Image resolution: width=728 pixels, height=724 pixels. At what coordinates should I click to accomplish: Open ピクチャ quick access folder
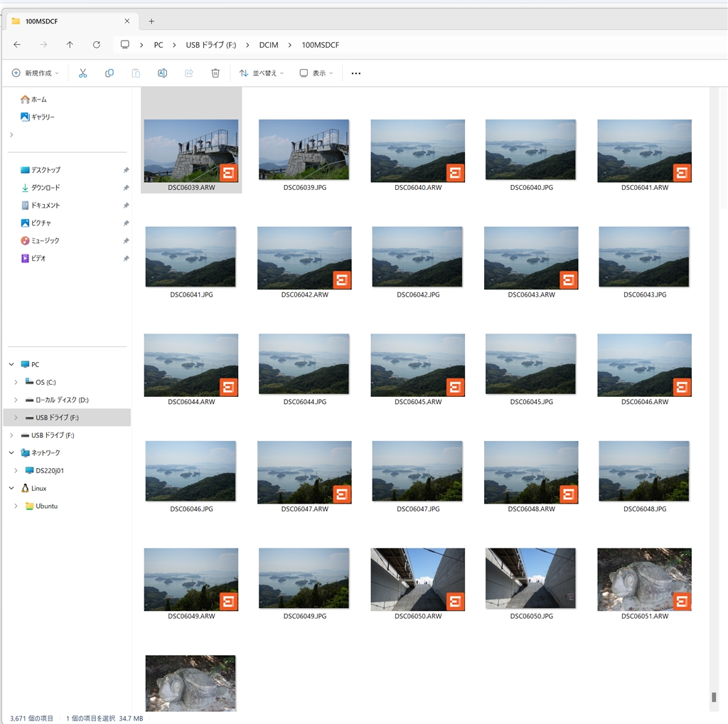pyautogui.click(x=36, y=223)
